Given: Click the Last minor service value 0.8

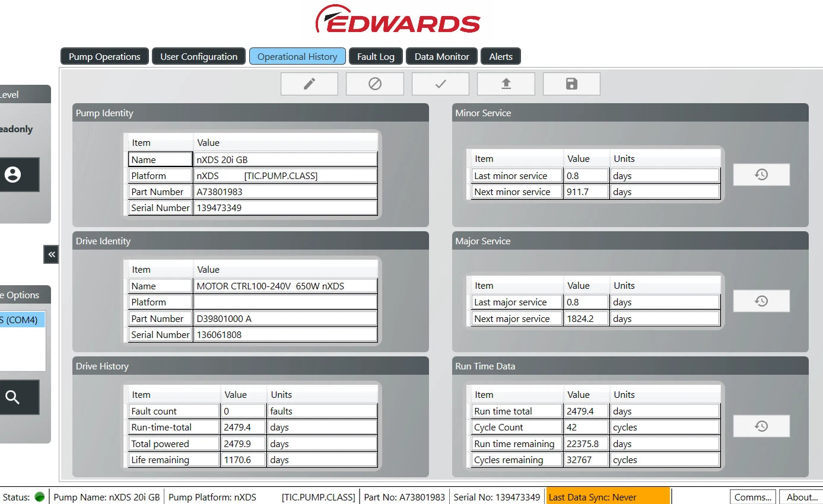Looking at the screenshot, I should [x=586, y=176].
